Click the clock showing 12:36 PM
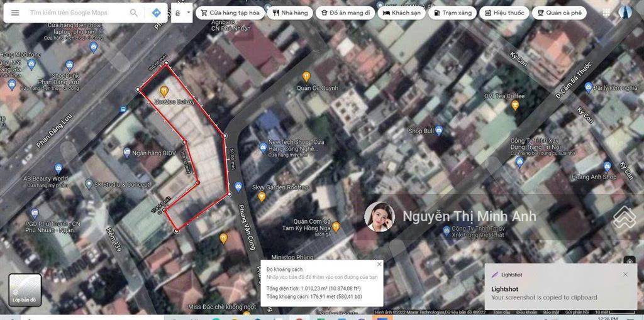 coord(609,318)
